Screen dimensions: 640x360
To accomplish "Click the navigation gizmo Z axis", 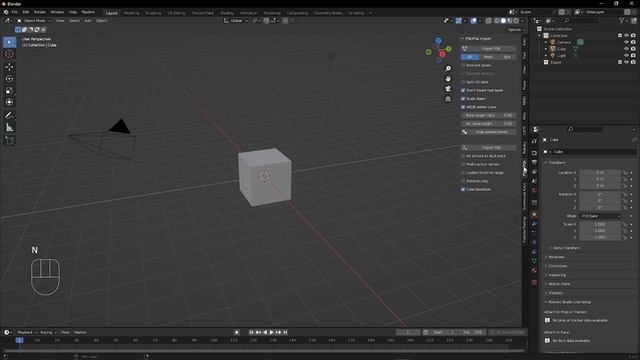I will (x=438, y=40).
